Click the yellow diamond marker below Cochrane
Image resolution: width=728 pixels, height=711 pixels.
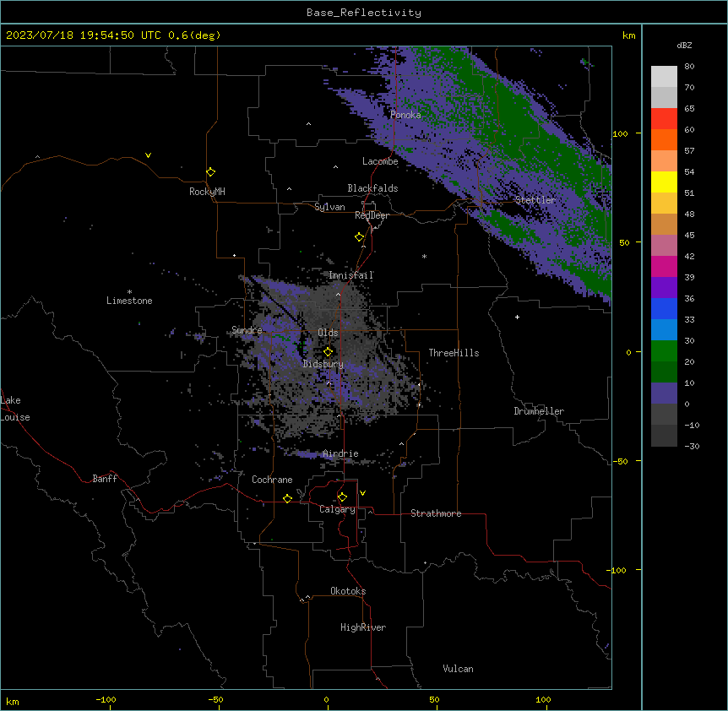pos(287,498)
